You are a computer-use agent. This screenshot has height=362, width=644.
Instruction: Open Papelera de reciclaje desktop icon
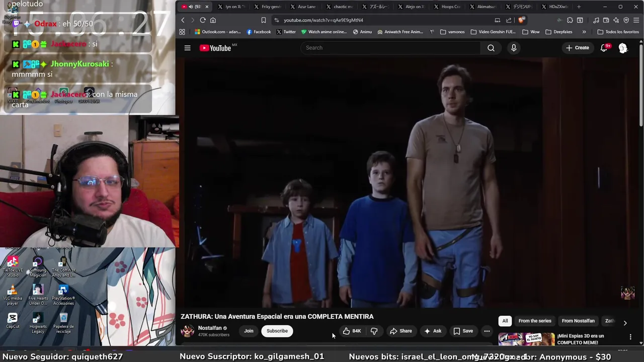[x=63, y=323]
